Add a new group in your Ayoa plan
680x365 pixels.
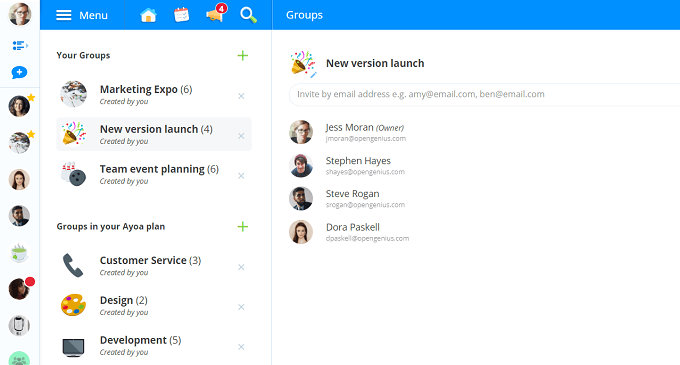tap(243, 227)
